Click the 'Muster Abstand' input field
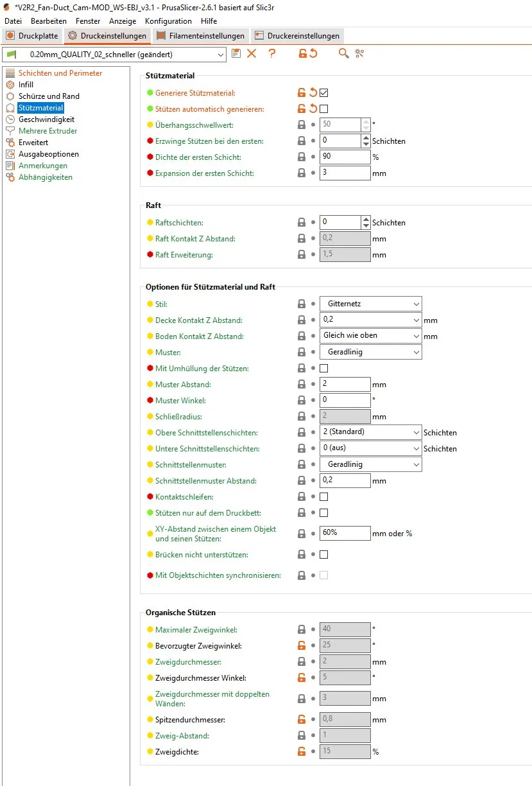The height and width of the screenshot is (786, 532). pyautogui.click(x=345, y=385)
